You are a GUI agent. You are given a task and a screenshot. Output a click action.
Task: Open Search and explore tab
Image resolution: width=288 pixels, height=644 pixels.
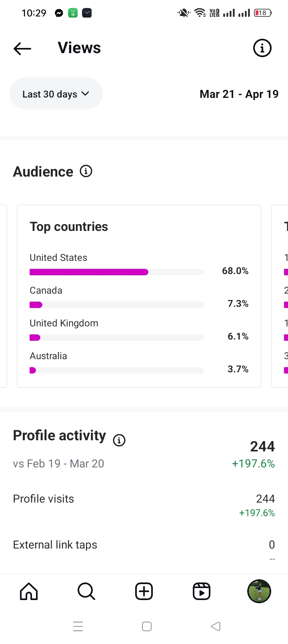click(86, 591)
